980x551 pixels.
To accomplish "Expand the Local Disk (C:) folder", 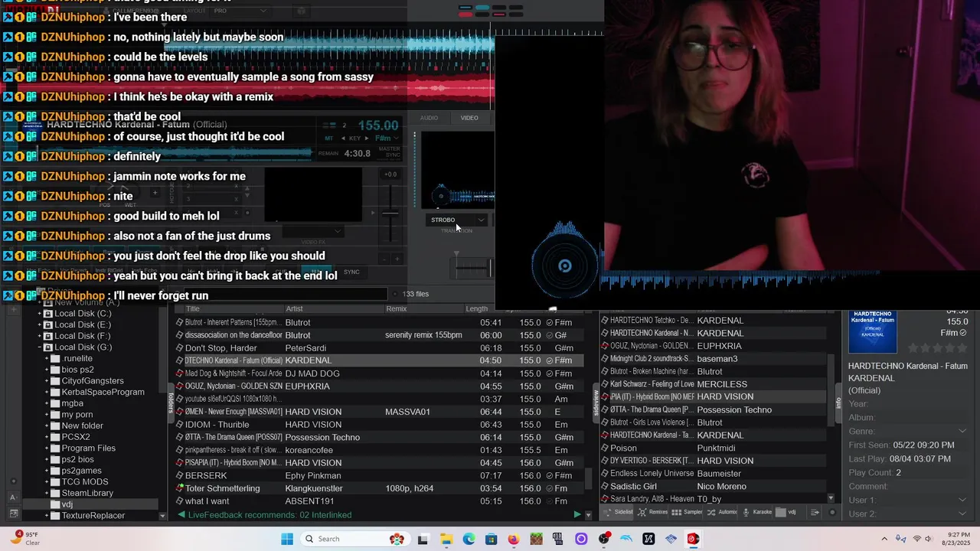I will tap(40, 314).
